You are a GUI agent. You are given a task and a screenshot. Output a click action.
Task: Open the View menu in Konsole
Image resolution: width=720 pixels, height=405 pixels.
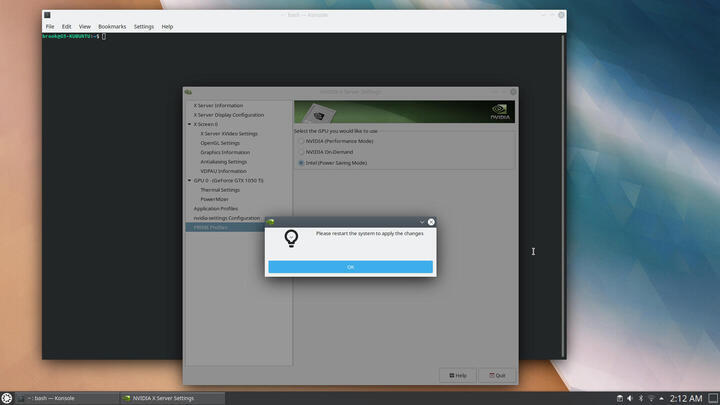pos(84,27)
